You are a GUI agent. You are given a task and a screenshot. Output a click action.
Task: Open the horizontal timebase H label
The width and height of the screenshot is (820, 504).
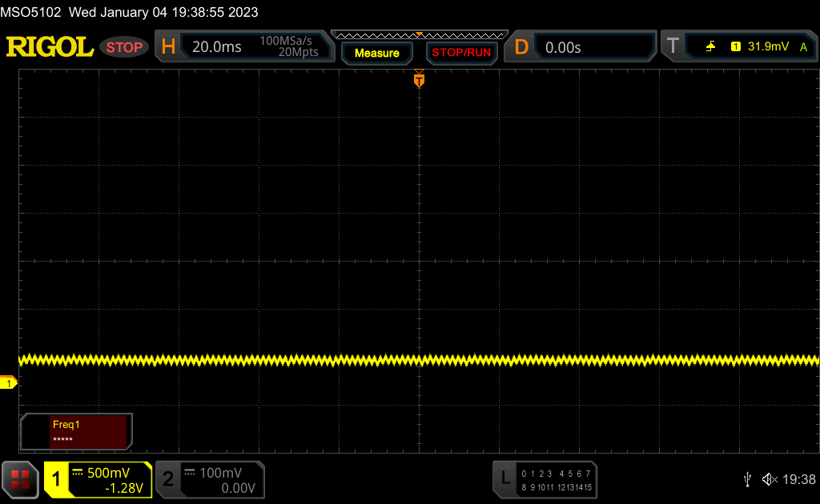coord(168,47)
